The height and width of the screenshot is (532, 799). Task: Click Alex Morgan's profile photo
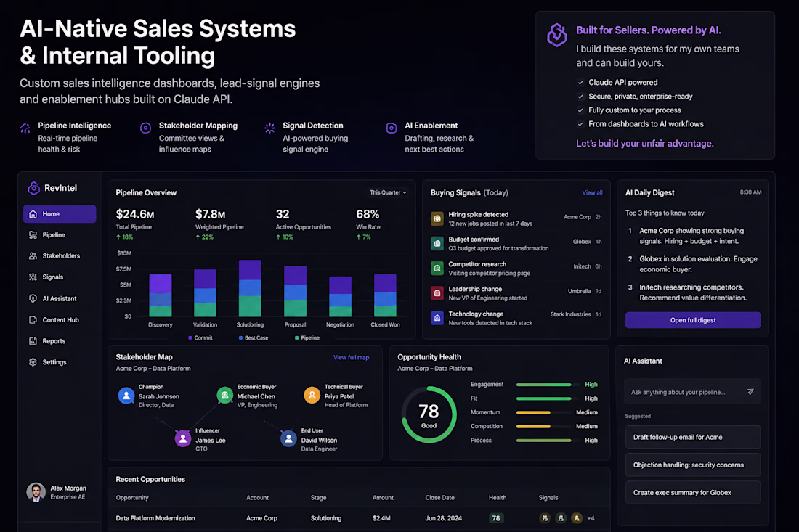pyautogui.click(x=36, y=492)
